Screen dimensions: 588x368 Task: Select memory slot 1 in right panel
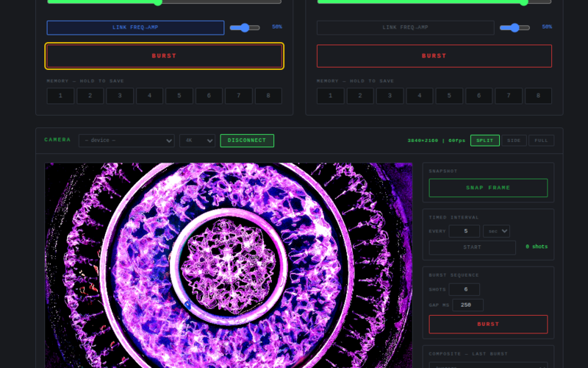click(330, 96)
